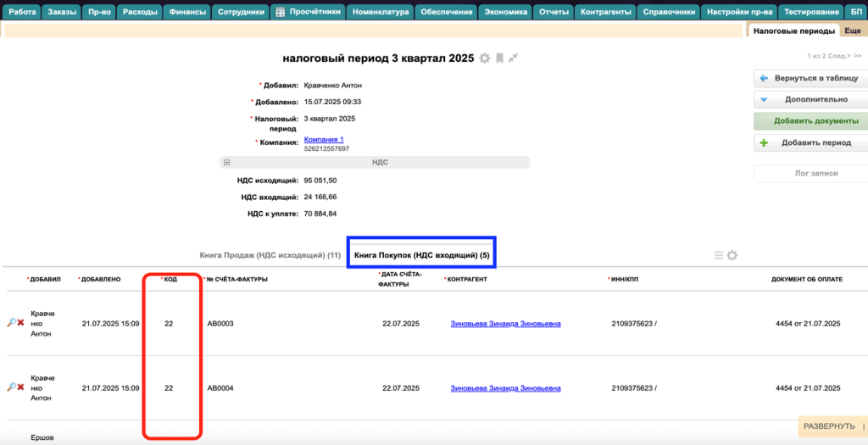Open the magnifier view icon for invoice АВ0004
The width and height of the screenshot is (868, 445).
(12, 387)
